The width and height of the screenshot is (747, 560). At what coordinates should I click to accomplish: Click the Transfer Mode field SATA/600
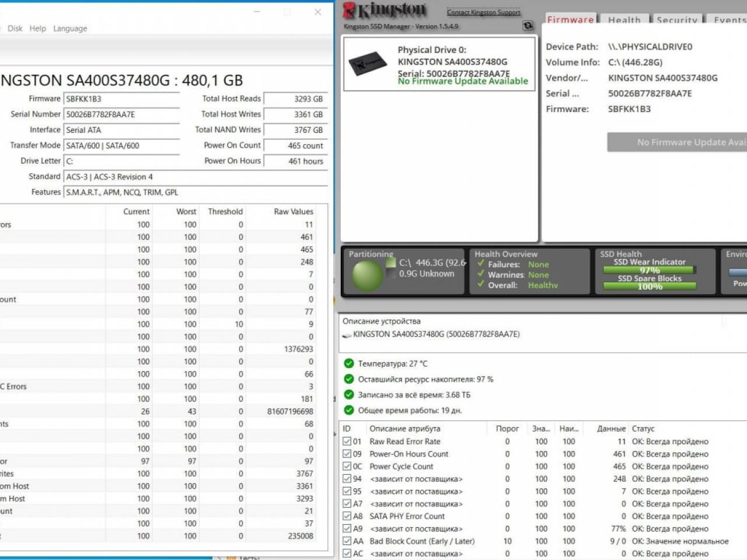pos(121,146)
